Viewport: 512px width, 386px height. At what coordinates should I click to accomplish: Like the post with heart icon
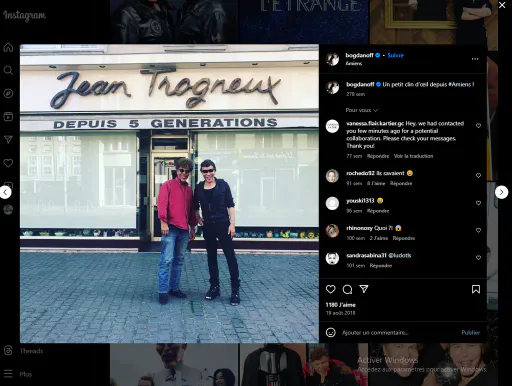tap(331, 289)
